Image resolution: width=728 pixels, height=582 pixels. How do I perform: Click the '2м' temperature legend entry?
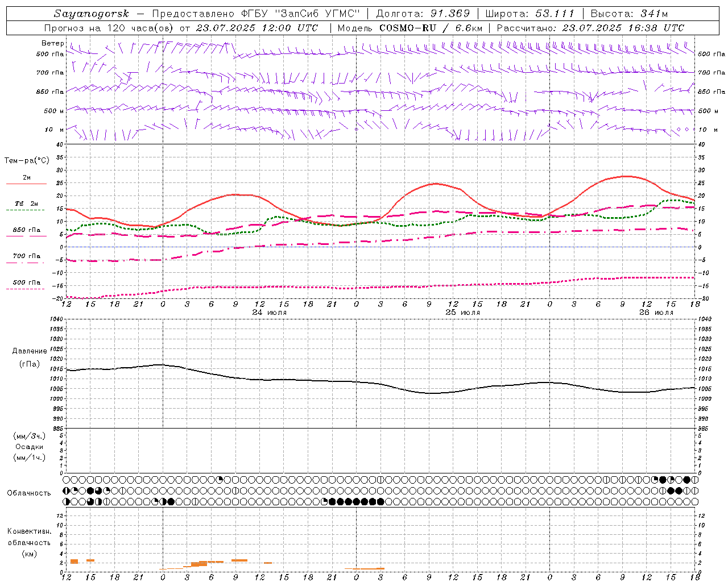coord(27,177)
